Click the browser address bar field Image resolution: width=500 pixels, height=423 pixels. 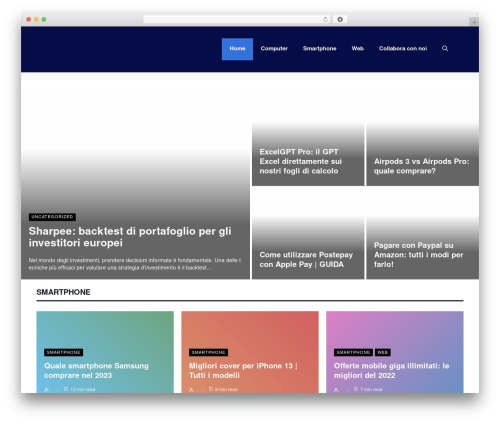point(237,19)
